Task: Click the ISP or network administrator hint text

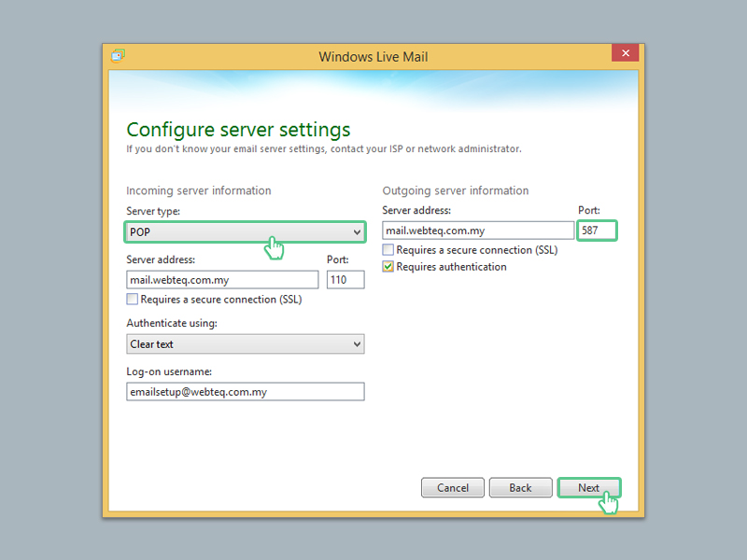Action: tap(324, 148)
